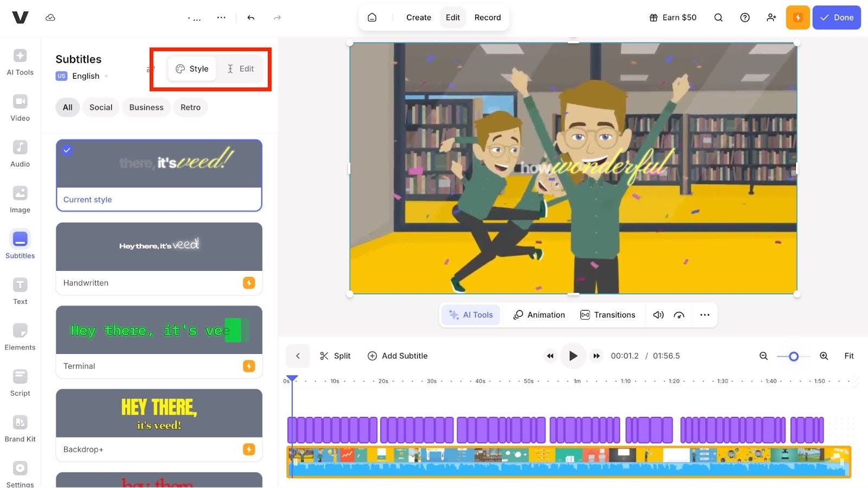
Task: Toggle the Style view in Subtitles
Action: point(192,69)
